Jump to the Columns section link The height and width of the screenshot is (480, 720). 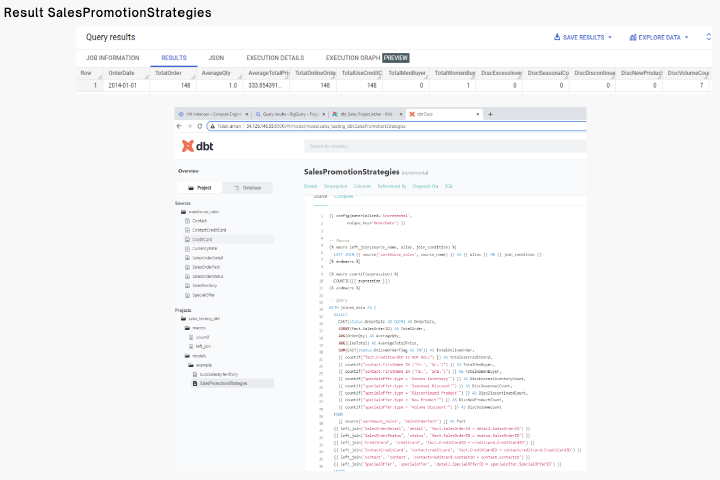[x=362, y=186]
